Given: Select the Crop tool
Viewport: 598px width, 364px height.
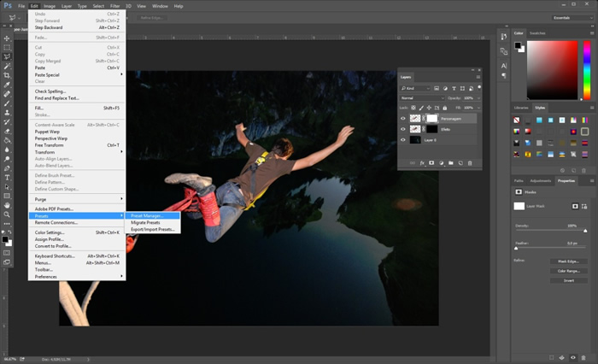Looking at the screenshot, I should [7, 75].
